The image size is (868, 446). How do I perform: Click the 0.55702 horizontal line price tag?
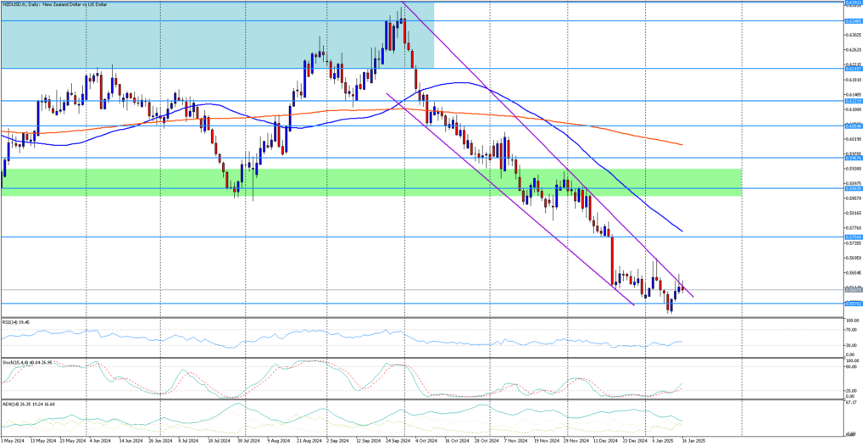tap(853, 304)
